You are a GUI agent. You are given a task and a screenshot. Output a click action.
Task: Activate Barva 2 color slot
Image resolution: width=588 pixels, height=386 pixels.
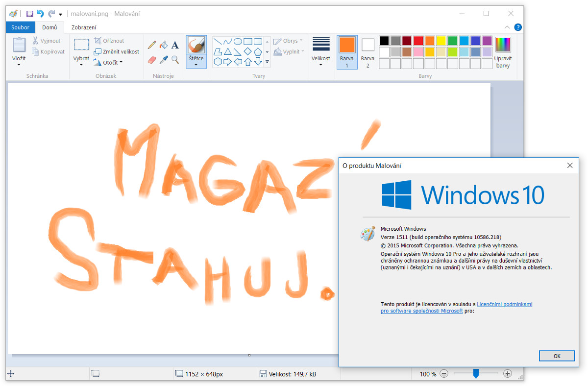pyautogui.click(x=367, y=52)
